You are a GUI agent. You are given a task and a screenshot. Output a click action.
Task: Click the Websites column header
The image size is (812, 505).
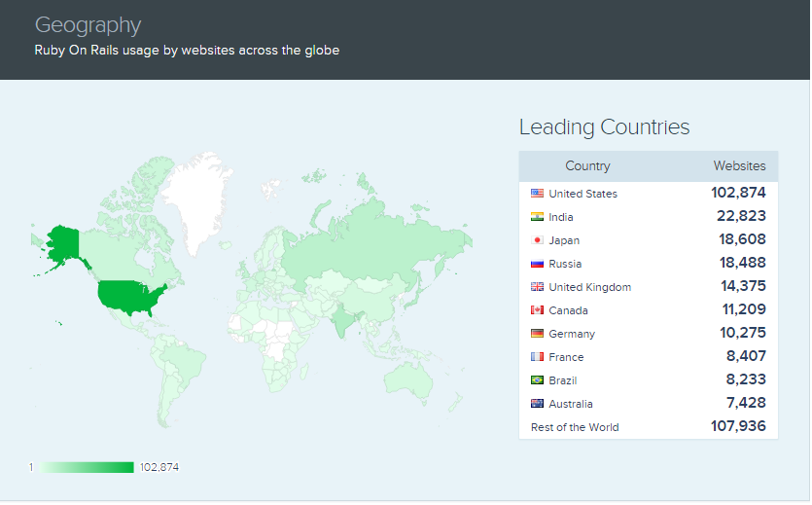tap(739, 165)
